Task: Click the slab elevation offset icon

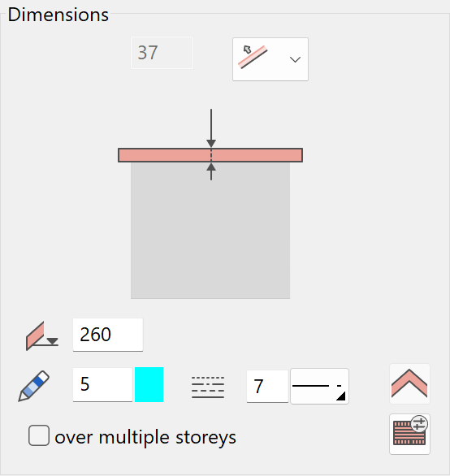Action: (x=42, y=335)
